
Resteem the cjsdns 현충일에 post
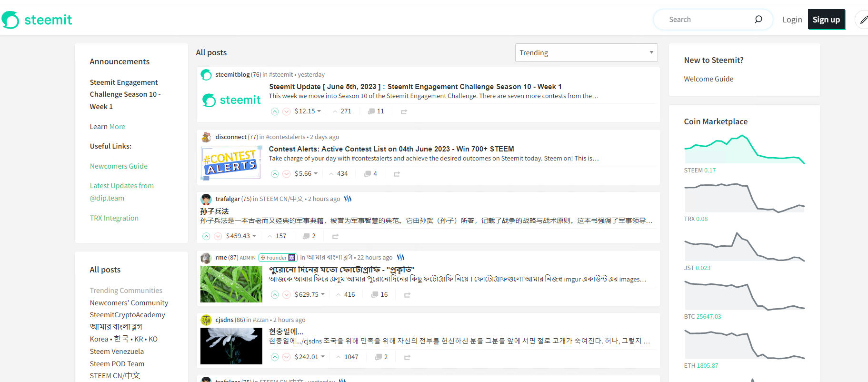(x=407, y=357)
